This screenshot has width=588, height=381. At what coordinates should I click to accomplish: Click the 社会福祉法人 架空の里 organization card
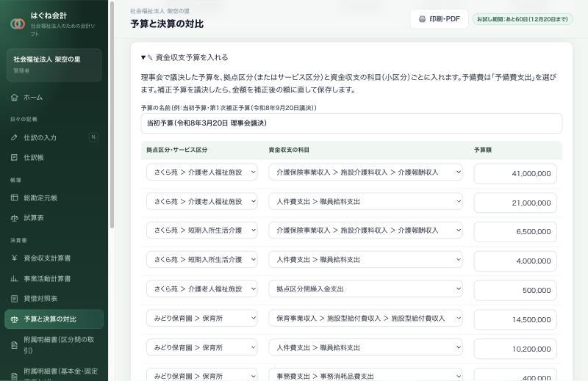click(54, 65)
